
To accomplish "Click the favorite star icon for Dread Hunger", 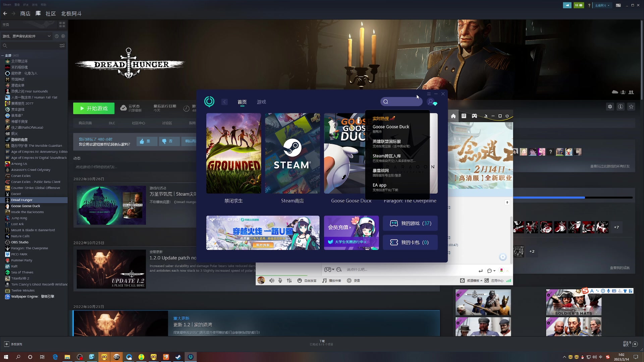I will tap(631, 107).
